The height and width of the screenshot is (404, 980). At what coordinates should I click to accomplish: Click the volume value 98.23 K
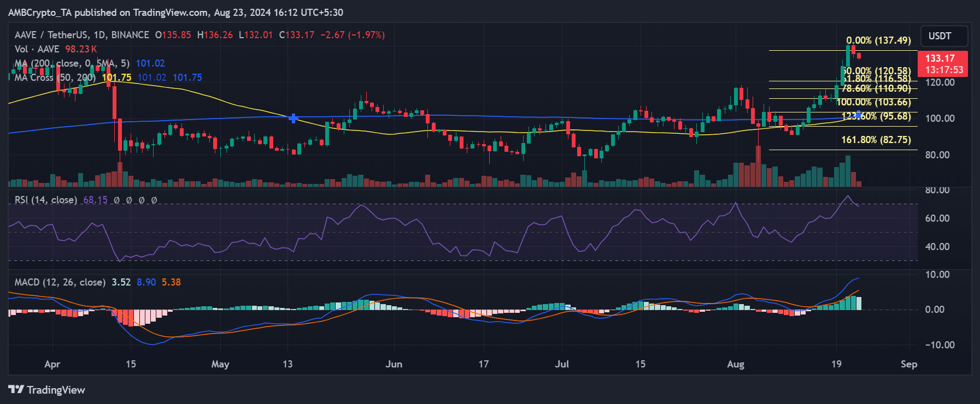point(81,49)
